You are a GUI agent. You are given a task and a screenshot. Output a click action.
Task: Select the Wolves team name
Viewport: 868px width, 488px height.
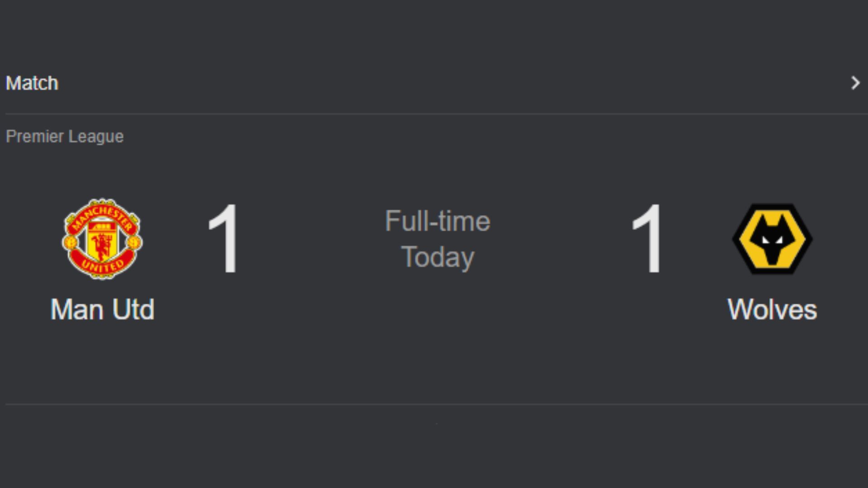coord(772,310)
